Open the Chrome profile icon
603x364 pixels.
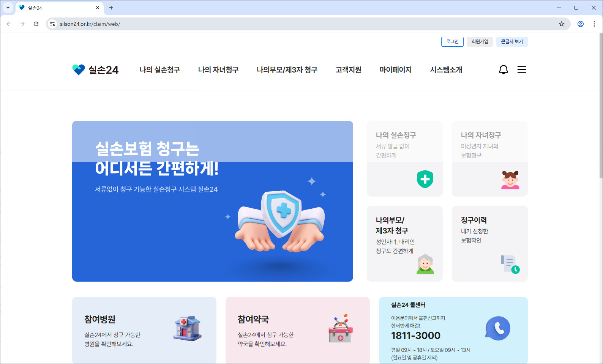coord(581,24)
